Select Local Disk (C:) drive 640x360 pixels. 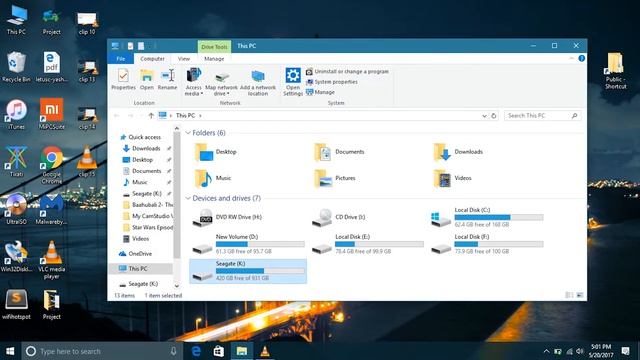point(487,218)
